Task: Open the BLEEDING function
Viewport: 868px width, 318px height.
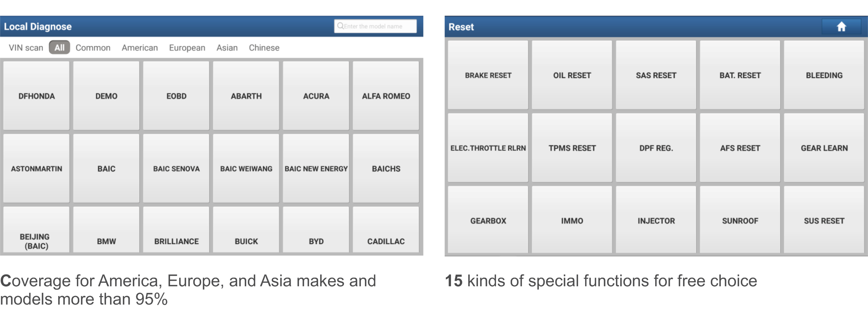Action: (x=824, y=75)
